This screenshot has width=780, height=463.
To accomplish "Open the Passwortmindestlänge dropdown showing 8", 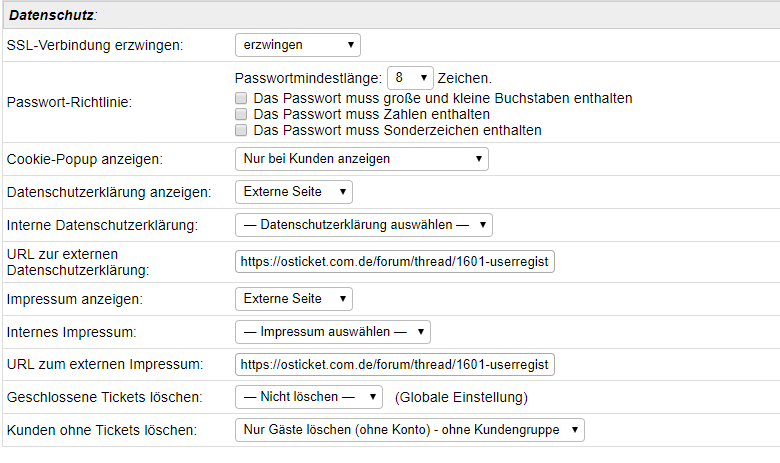I will point(409,77).
